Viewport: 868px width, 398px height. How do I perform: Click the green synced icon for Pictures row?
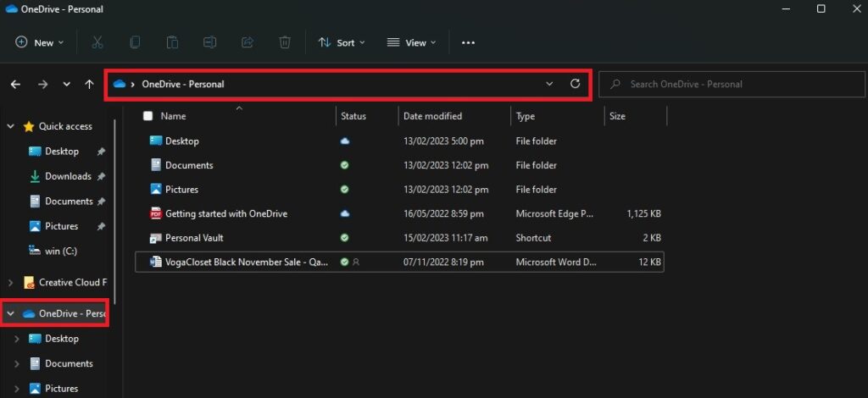click(345, 189)
